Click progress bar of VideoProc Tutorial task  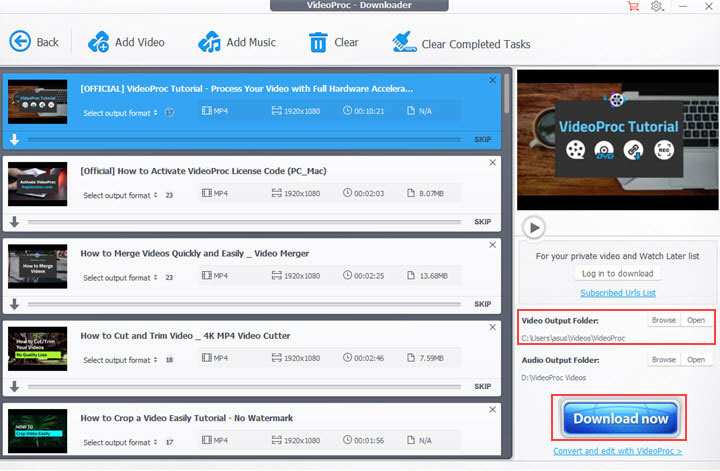click(244, 139)
